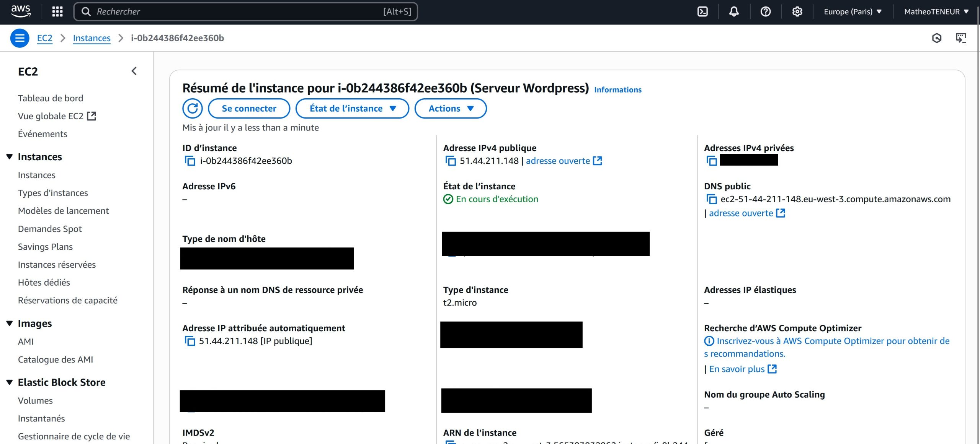Collapse the Elastic Block Store section

(10, 382)
